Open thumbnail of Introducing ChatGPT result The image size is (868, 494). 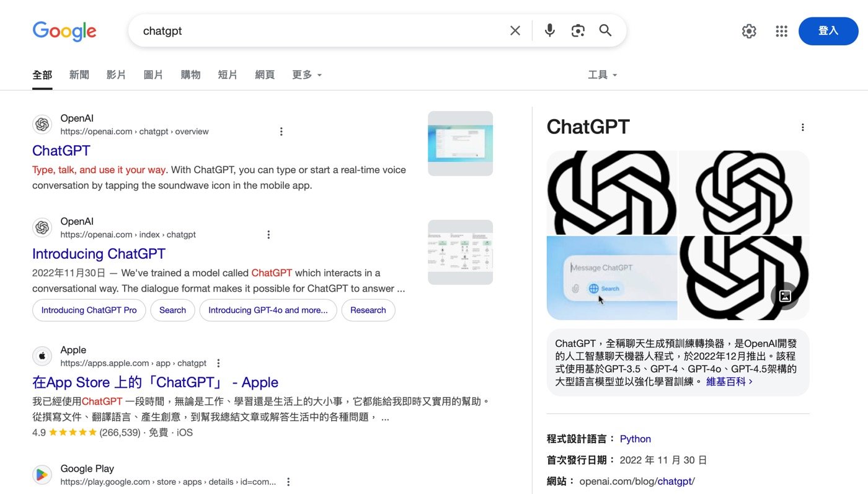point(461,252)
